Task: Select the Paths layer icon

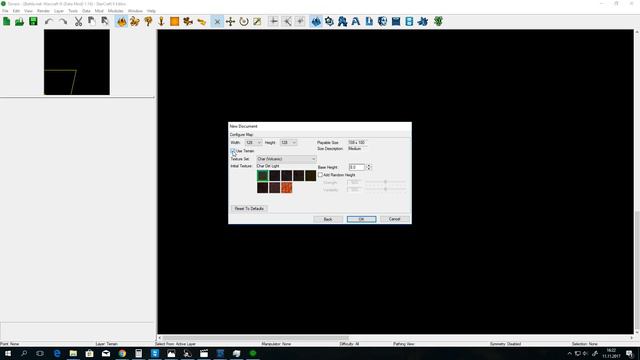Action: (x=202, y=22)
